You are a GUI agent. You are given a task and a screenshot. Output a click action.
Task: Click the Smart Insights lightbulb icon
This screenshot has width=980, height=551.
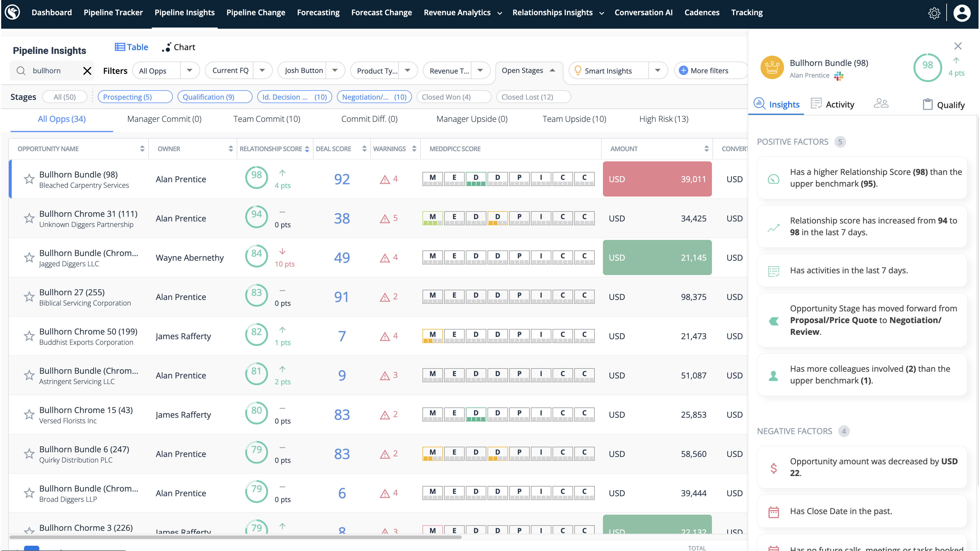[578, 70]
